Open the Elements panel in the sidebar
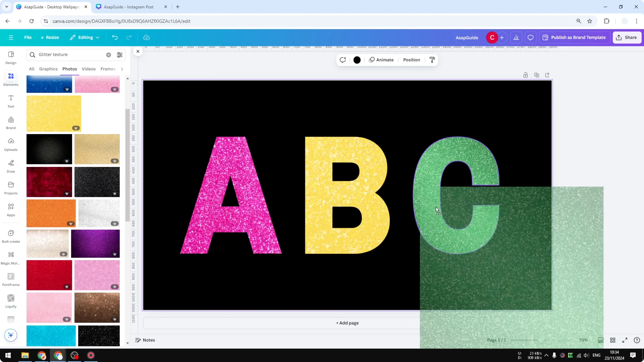This screenshot has height=362, width=644. [11, 79]
